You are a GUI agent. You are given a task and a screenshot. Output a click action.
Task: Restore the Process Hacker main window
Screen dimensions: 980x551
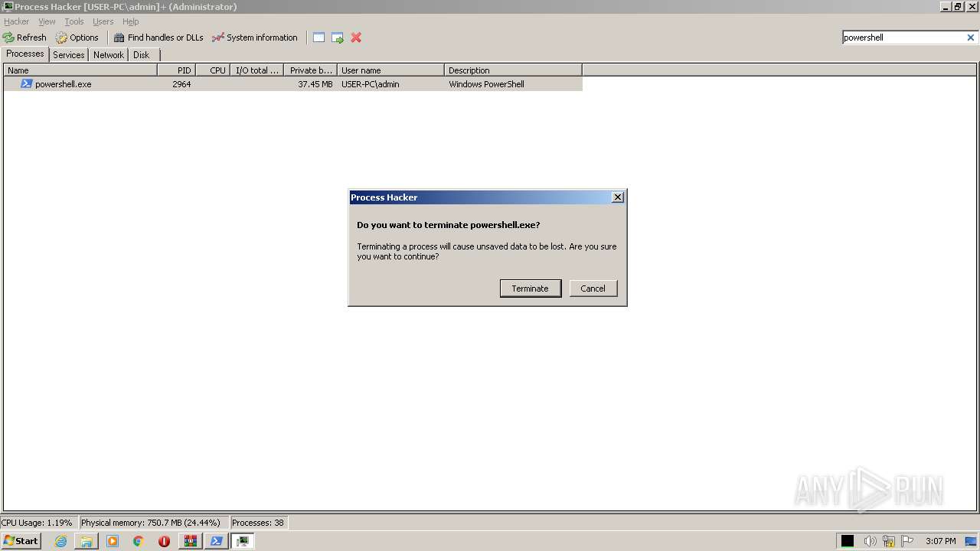(x=958, y=6)
